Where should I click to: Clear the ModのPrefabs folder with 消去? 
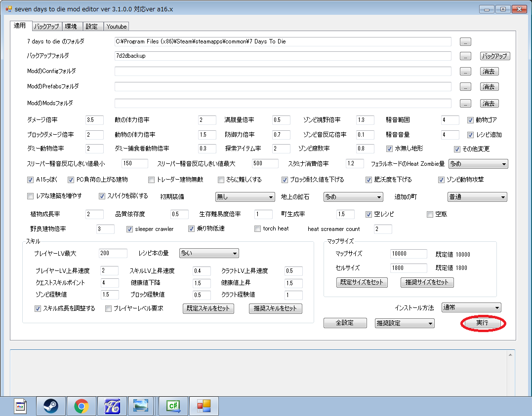point(489,87)
